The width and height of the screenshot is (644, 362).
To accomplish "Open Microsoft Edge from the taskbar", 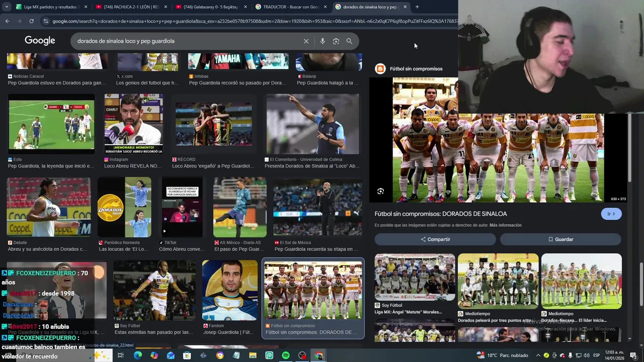I will (x=137, y=355).
